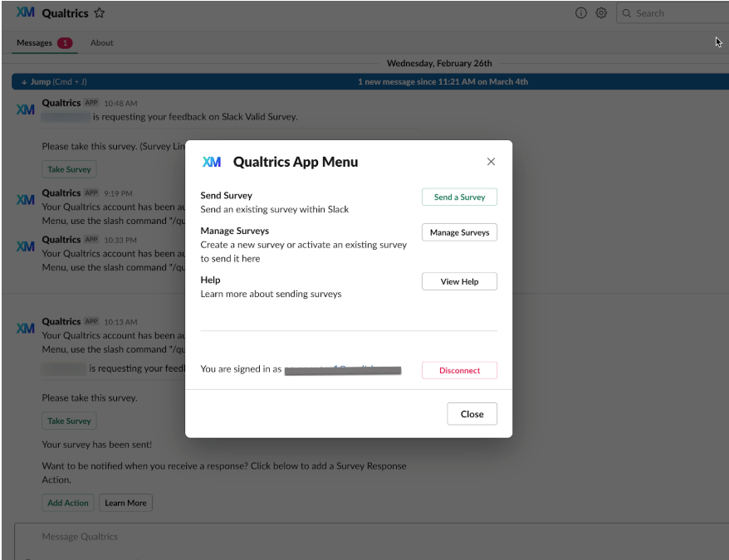
Task: Click Qualtrics avatar on 9:19 PM message
Action: [x=26, y=200]
